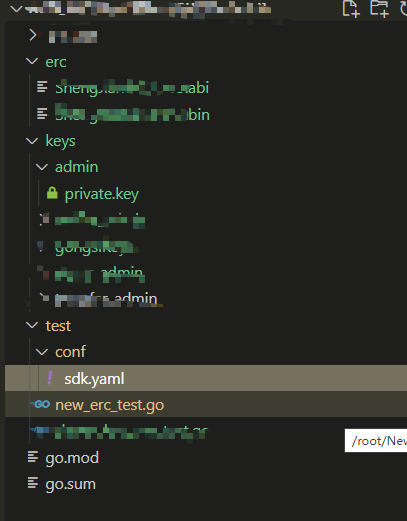The image size is (407, 521).
Task: Collapse the test folder
Action: (x=32, y=325)
